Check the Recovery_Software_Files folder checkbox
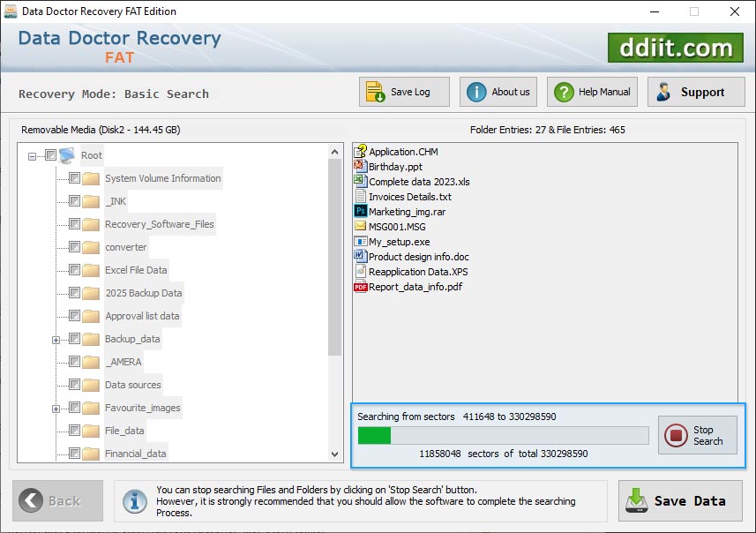The width and height of the screenshot is (756, 533). coord(75,223)
